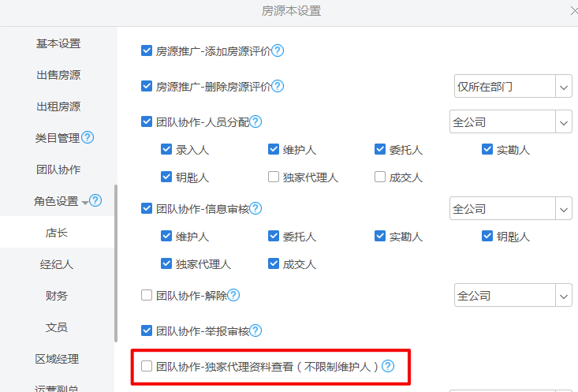The width and height of the screenshot is (578, 392).
Task: Click help icon beside 独家代理资料查看
Action: click(388, 366)
